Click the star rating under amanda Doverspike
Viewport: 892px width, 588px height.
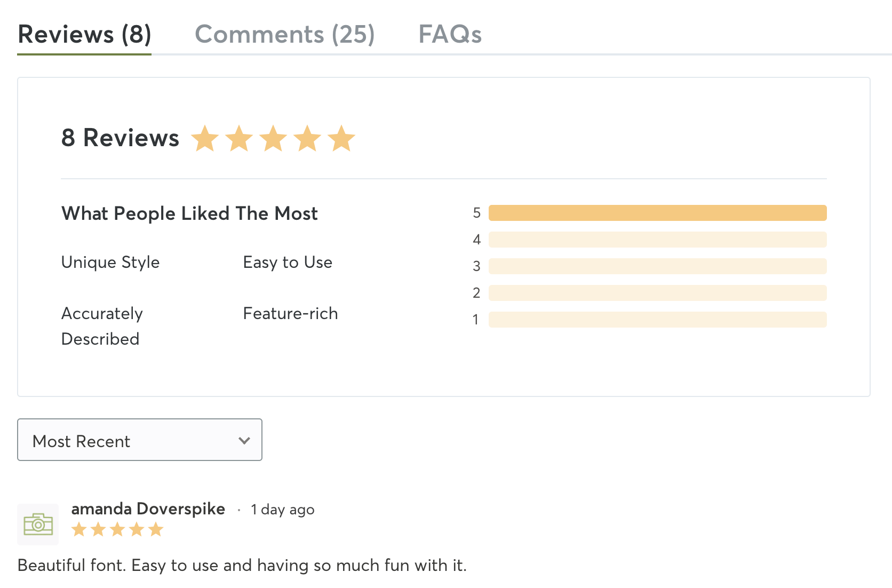[x=117, y=529]
